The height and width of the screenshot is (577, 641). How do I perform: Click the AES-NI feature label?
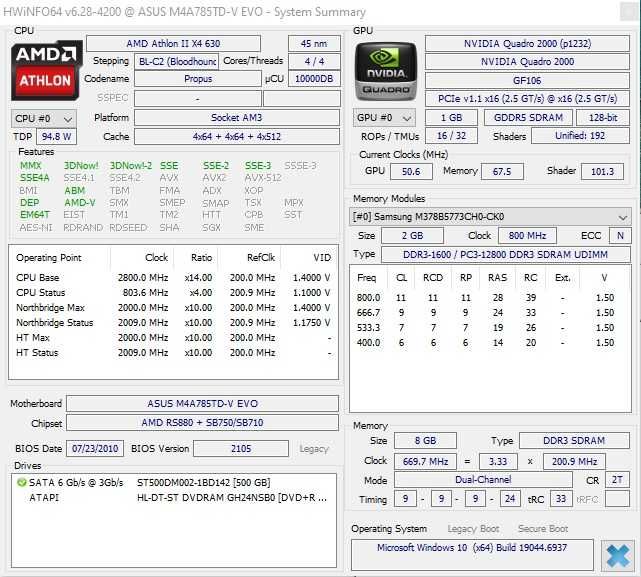tap(36, 227)
